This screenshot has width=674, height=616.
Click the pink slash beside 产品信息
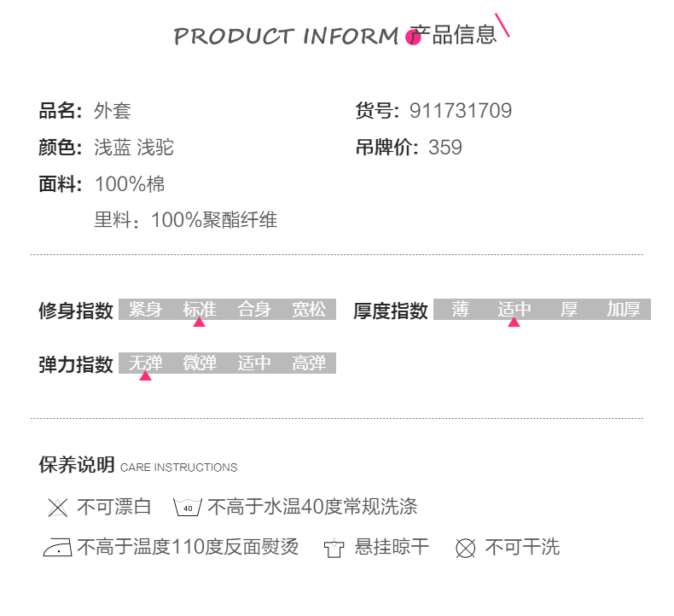(502, 25)
